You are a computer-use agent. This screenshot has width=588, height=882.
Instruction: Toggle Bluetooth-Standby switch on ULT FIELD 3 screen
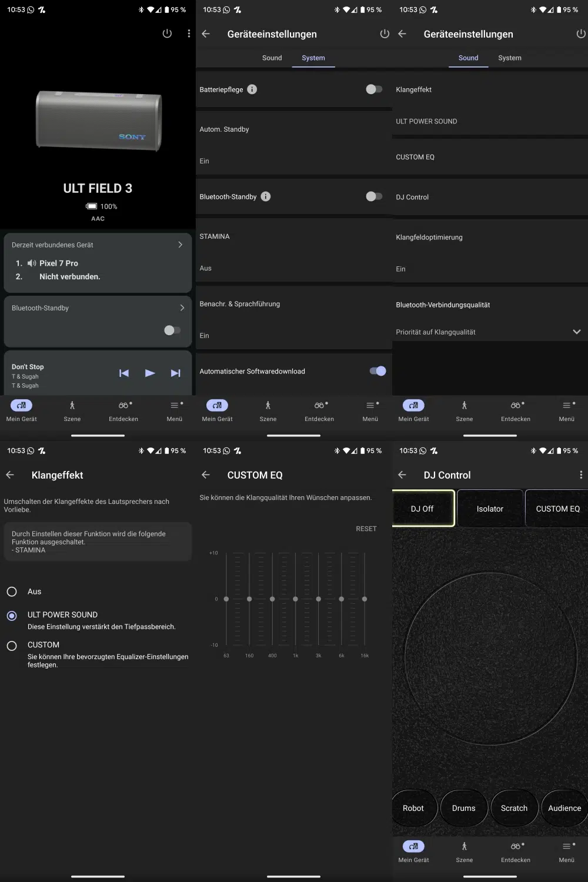(x=172, y=330)
